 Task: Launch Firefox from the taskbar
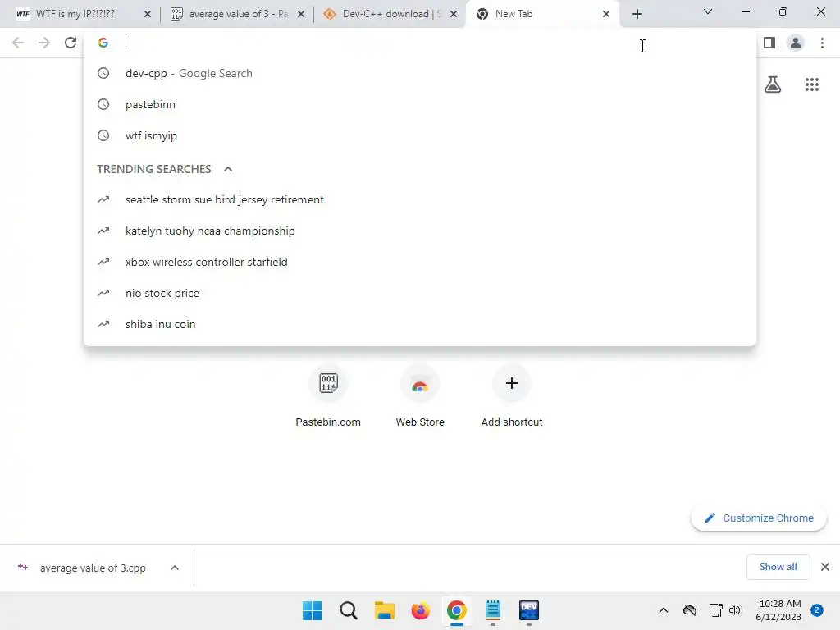tap(421, 610)
